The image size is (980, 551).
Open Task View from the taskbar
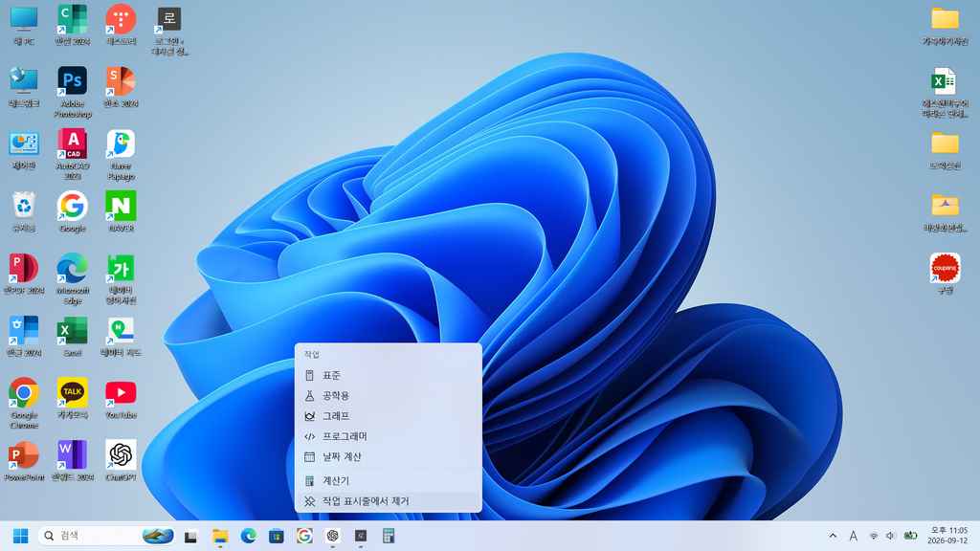[191, 536]
